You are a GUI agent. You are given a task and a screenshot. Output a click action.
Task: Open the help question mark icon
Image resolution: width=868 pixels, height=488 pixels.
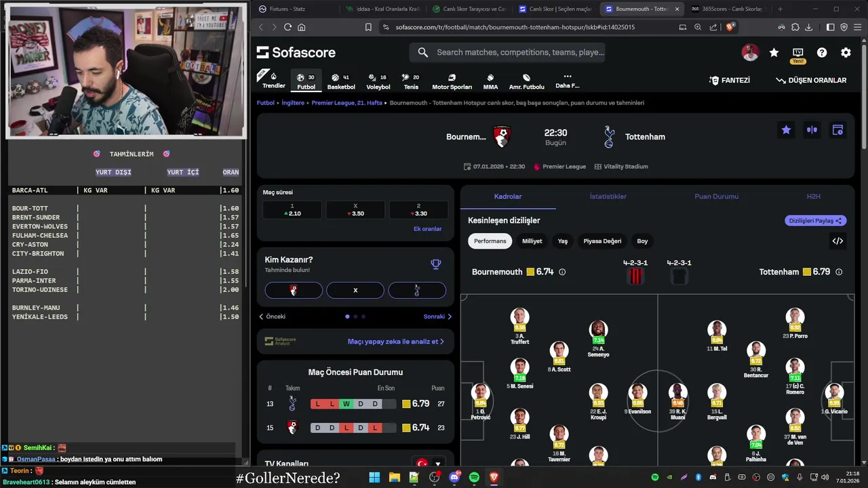click(x=822, y=52)
